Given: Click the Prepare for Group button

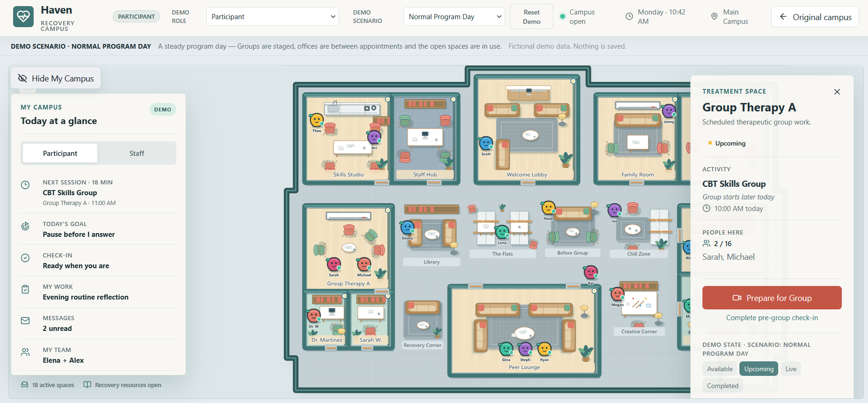Looking at the screenshot, I should (772, 298).
